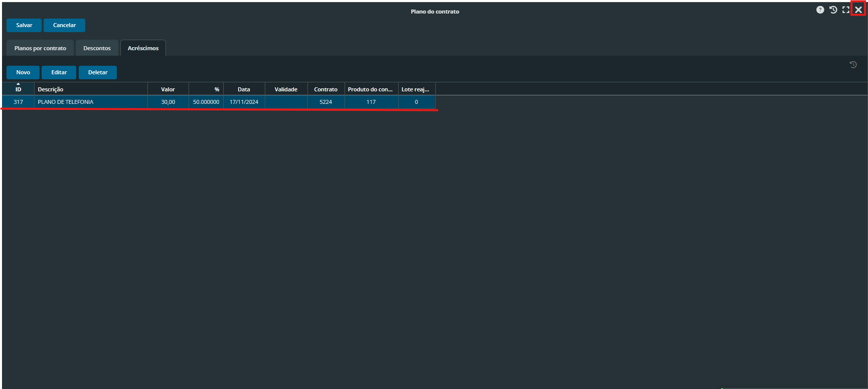Delete the record using Deletar
The width and height of the screenshot is (868, 389).
[x=98, y=72]
